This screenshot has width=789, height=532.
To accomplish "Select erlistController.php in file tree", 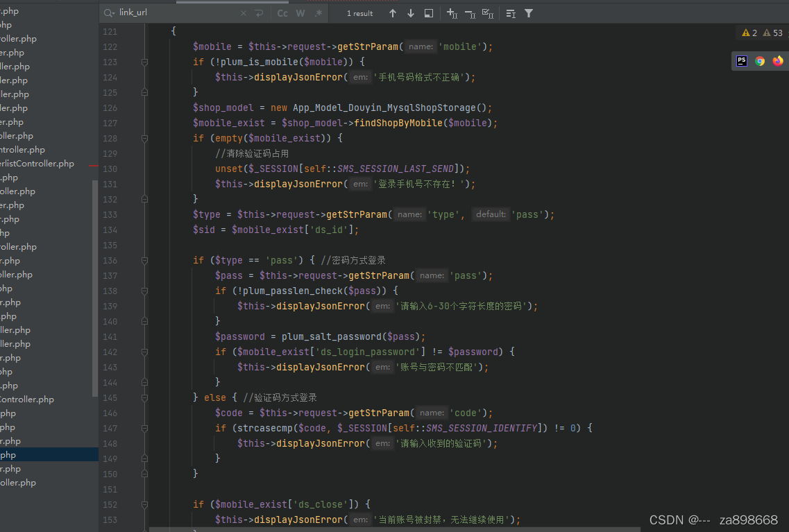I will (x=37, y=164).
